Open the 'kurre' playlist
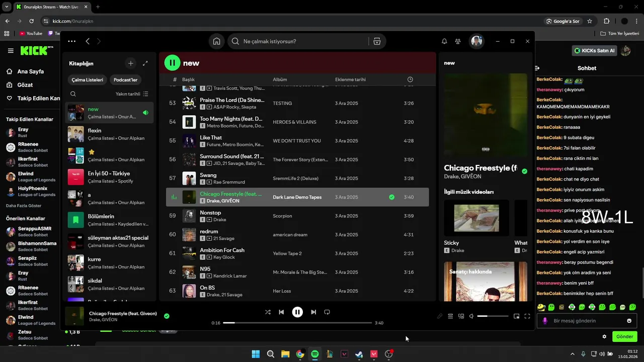The image size is (644, 362). point(109,263)
